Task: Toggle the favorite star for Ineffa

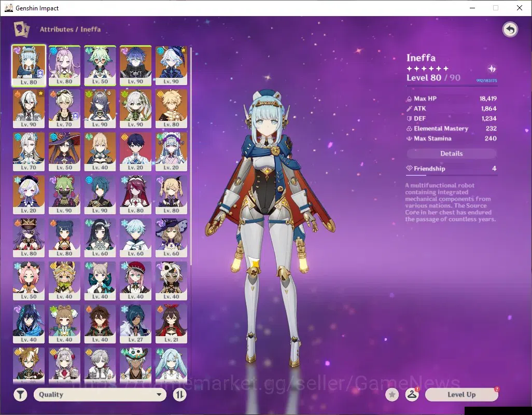Action: pos(392,395)
